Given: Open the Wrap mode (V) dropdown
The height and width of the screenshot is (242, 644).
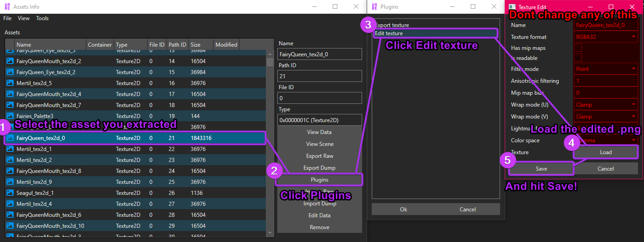Looking at the screenshot, I should coord(606,117).
